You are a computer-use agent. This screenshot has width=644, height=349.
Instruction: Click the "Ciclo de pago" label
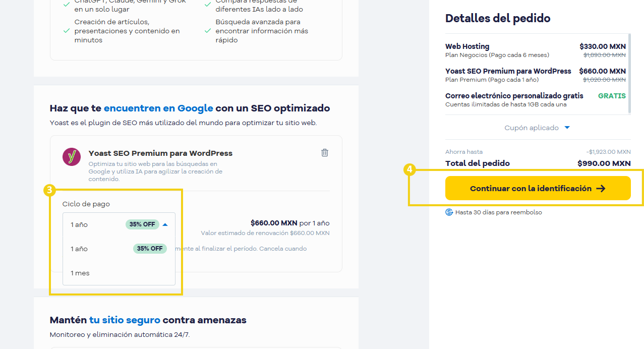coord(86,204)
